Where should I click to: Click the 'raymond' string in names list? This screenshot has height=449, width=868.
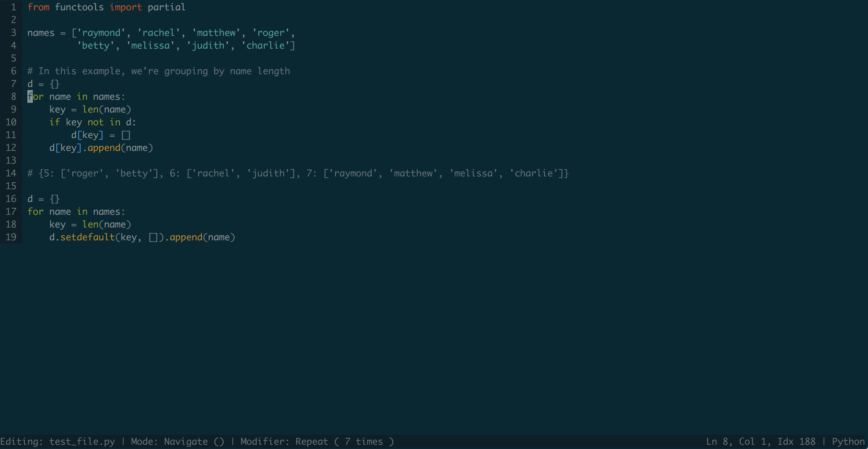tap(101, 33)
